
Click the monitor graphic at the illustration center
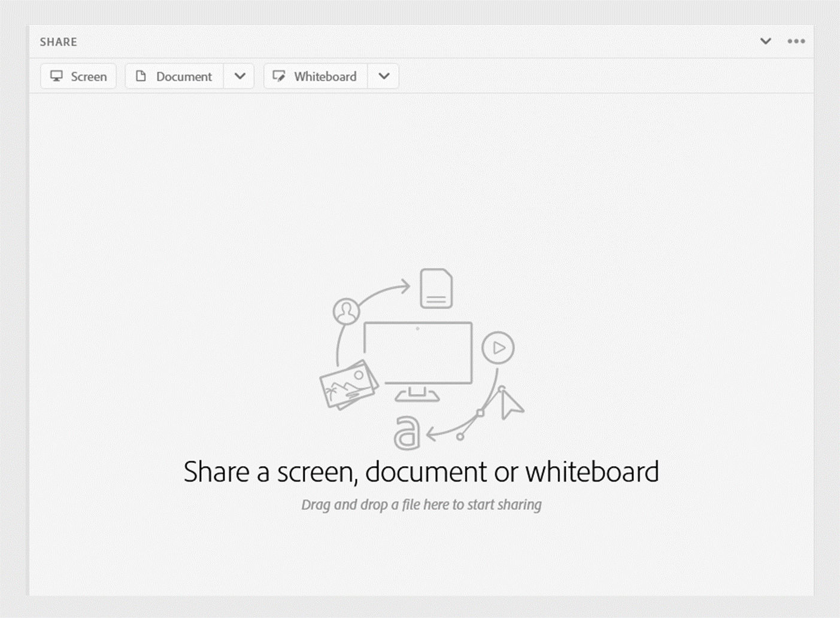pos(418,353)
